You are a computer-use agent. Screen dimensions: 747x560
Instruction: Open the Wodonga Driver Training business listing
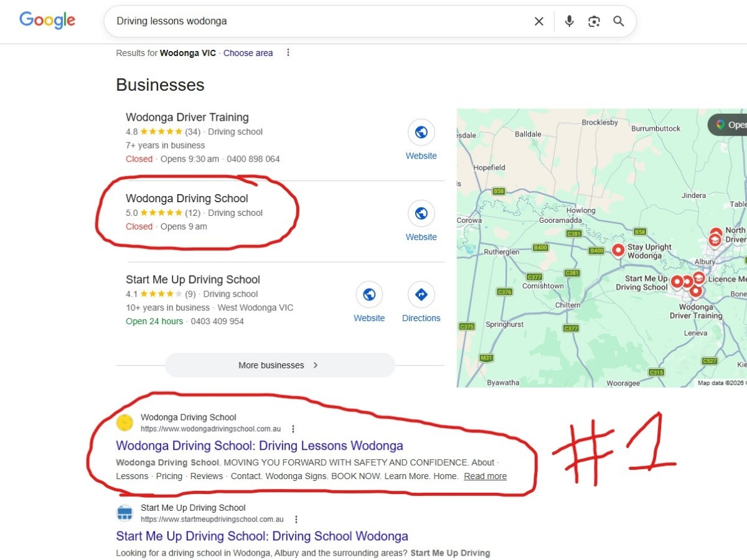187,117
